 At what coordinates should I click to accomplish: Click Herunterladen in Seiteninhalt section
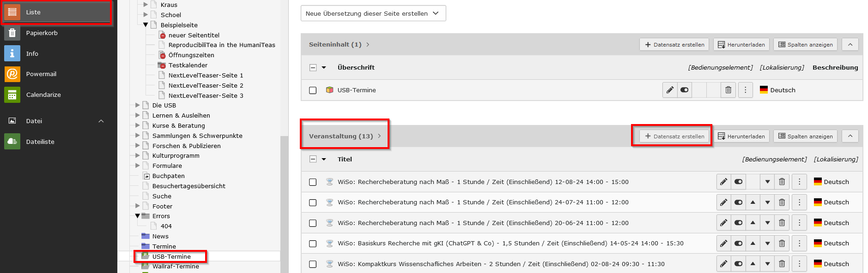(741, 44)
